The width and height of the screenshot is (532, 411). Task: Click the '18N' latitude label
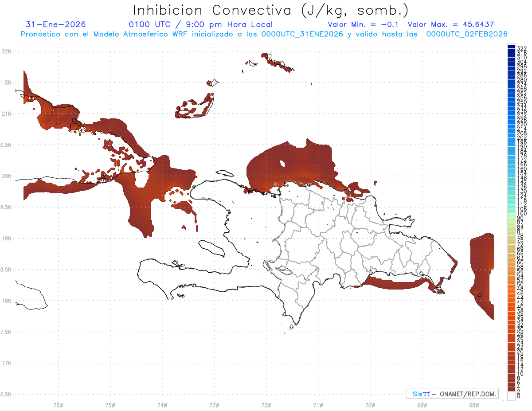pos(6,301)
